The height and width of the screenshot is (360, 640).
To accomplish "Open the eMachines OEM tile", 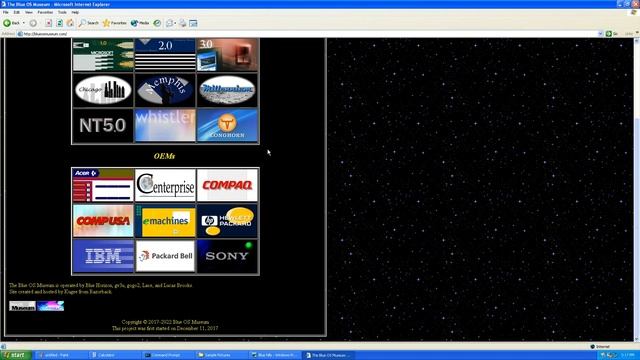I will pyautogui.click(x=165, y=221).
